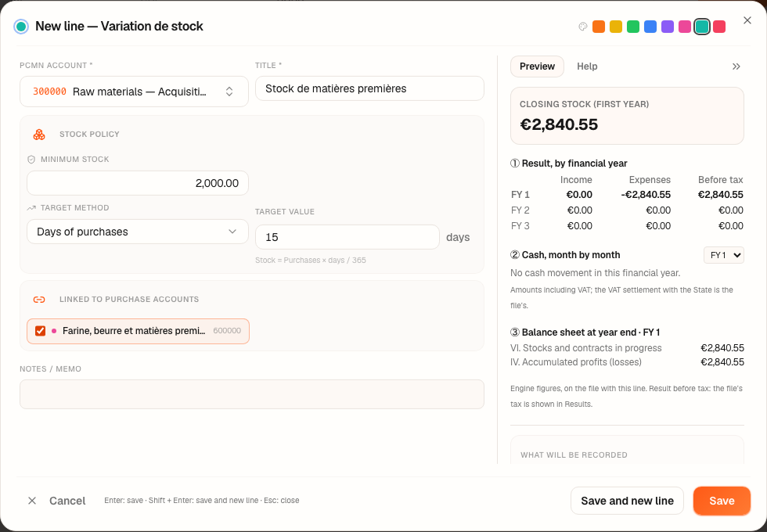Pick the pink color swatch
Image resolution: width=767 pixels, height=532 pixels.
(684, 27)
